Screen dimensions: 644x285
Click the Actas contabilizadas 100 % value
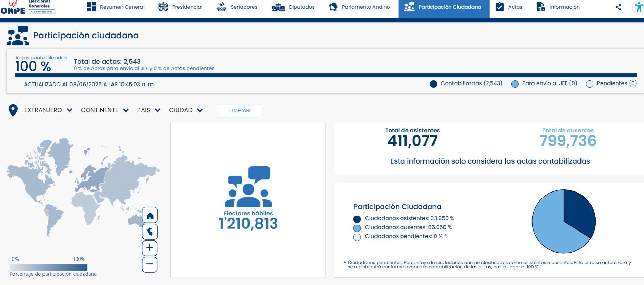33,66
